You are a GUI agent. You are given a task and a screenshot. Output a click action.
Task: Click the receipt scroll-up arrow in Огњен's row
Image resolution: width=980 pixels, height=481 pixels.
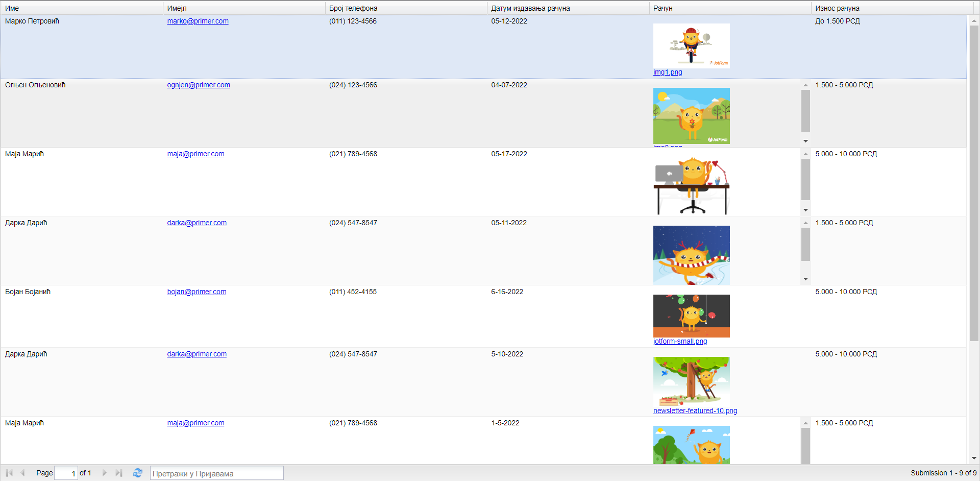tap(805, 85)
